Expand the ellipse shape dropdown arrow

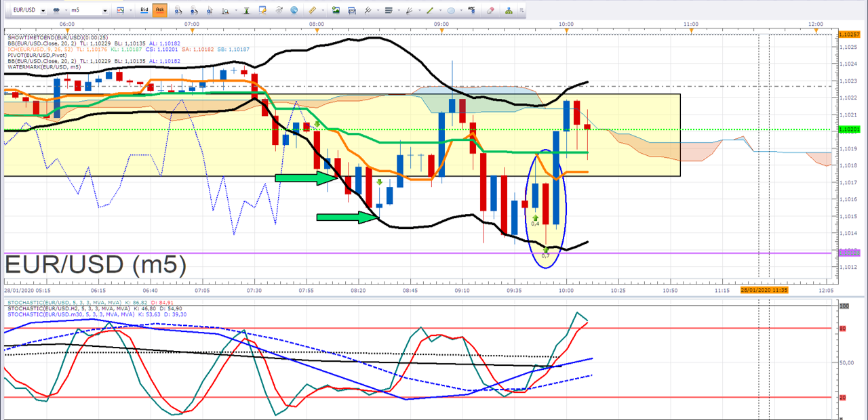point(460,11)
